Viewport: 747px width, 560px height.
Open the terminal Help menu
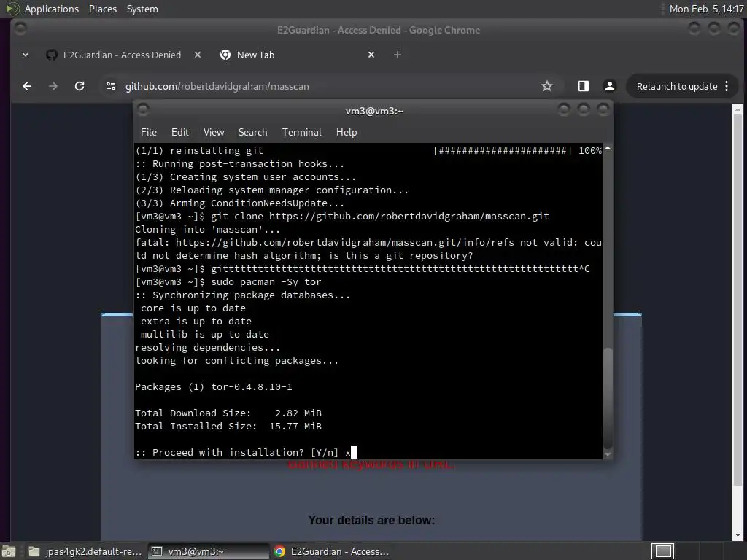[x=347, y=133]
